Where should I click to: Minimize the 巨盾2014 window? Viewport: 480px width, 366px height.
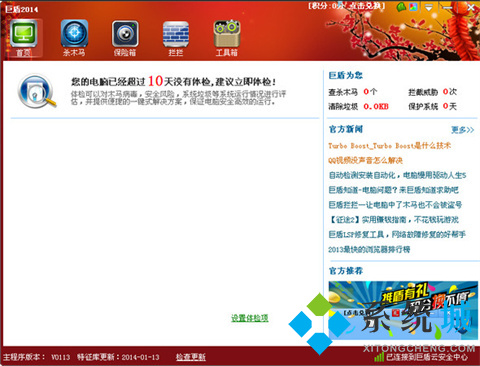[448, 7]
